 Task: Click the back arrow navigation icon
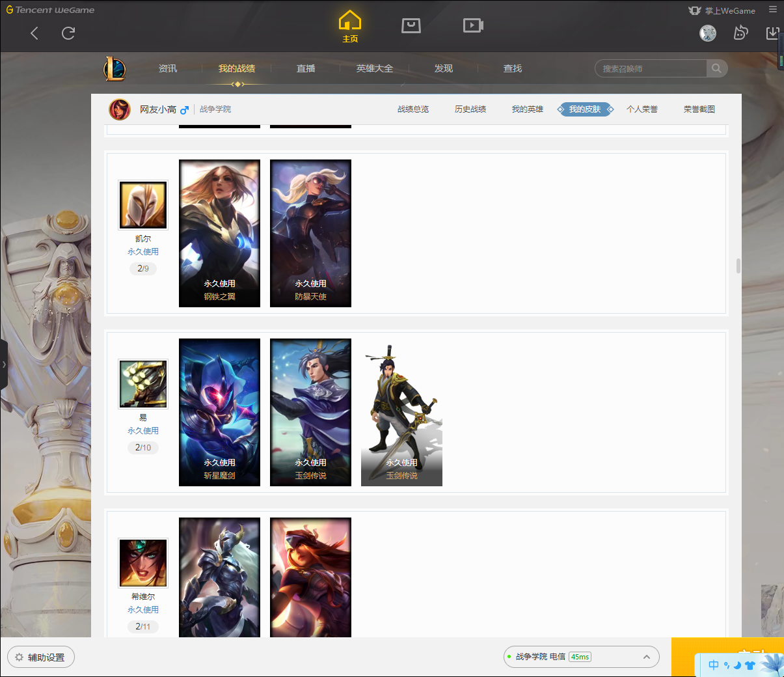[x=34, y=33]
